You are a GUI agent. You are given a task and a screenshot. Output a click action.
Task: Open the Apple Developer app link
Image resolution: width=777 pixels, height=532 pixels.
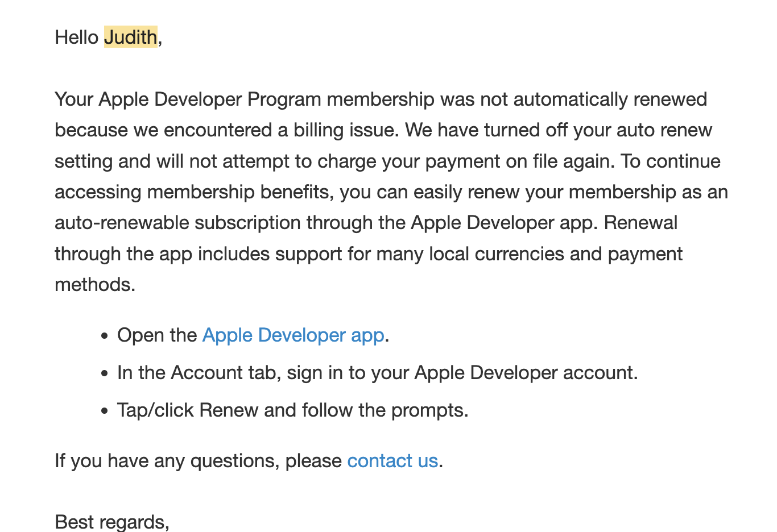[x=293, y=335]
